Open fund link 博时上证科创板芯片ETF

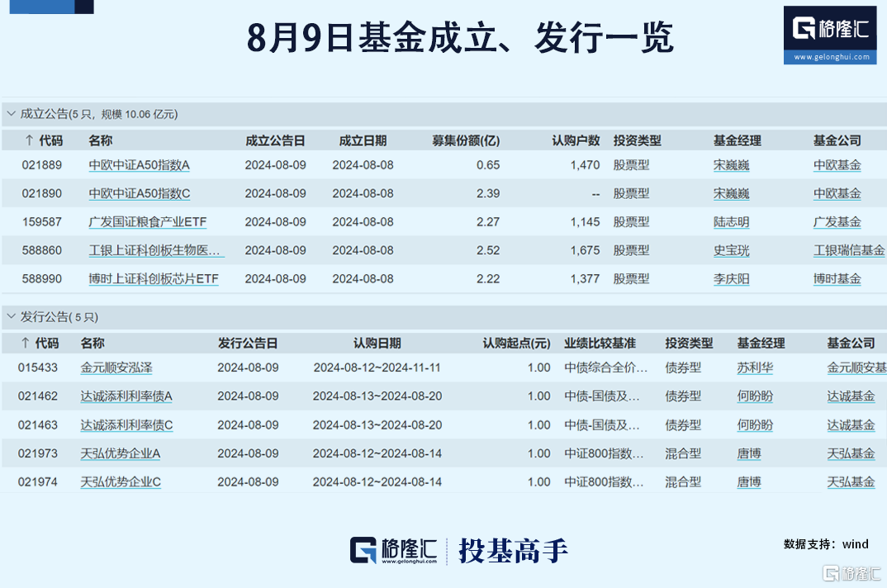point(154,278)
